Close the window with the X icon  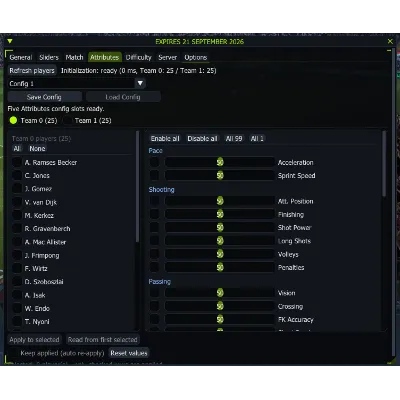390,41
